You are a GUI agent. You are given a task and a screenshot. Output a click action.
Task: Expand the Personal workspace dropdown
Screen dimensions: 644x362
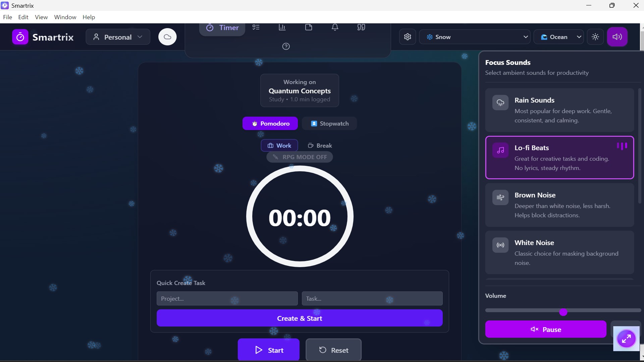pyautogui.click(x=118, y=37)
